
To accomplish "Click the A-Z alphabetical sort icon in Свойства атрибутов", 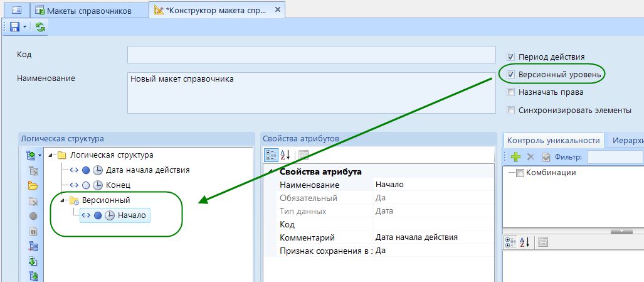I will pos(285,155).
